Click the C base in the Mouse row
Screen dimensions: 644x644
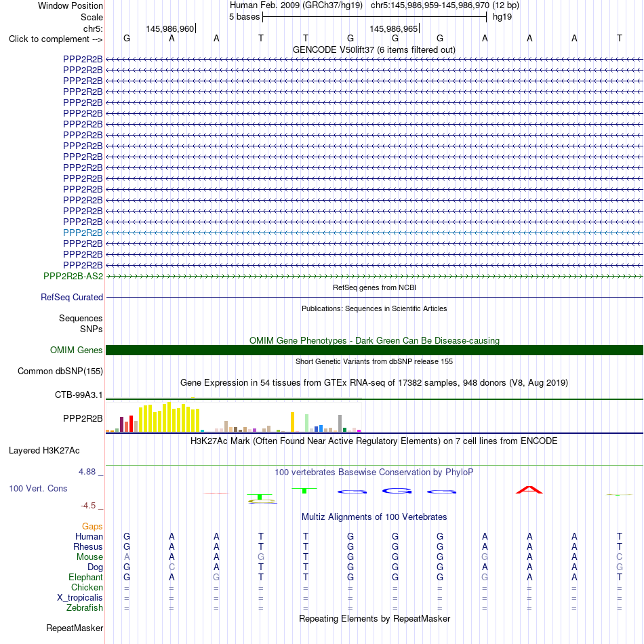[x=620, y=557]
